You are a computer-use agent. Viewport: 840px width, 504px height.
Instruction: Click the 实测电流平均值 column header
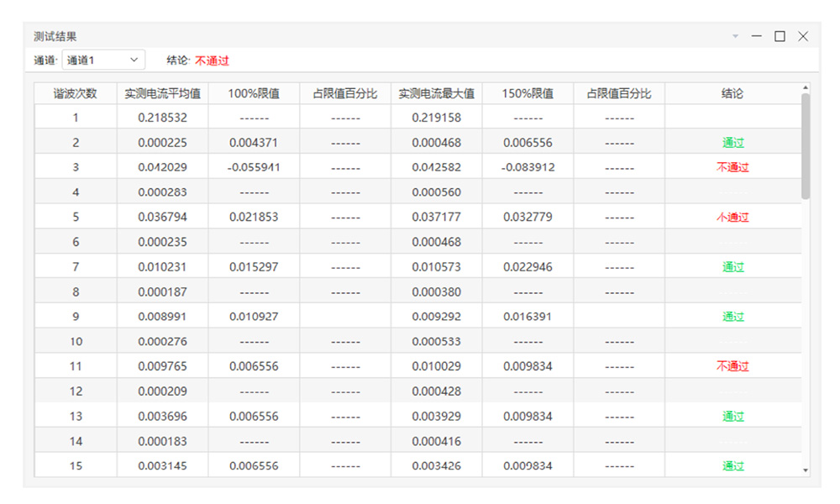tap(162, 94)
